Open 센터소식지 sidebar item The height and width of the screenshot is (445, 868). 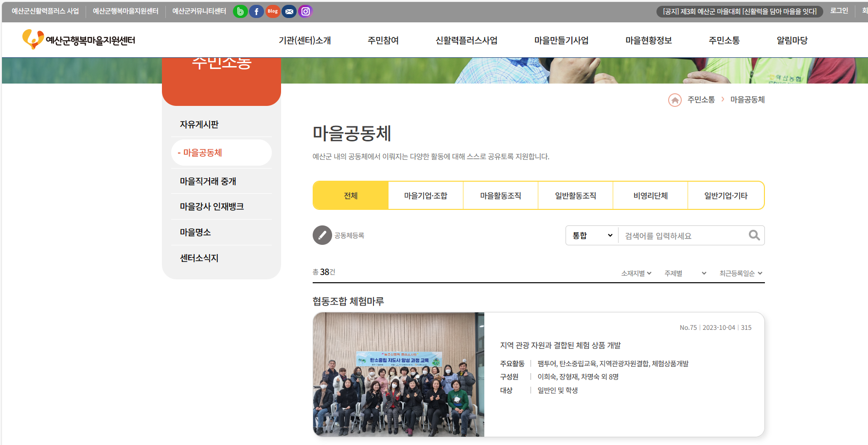tap(221, 258)
